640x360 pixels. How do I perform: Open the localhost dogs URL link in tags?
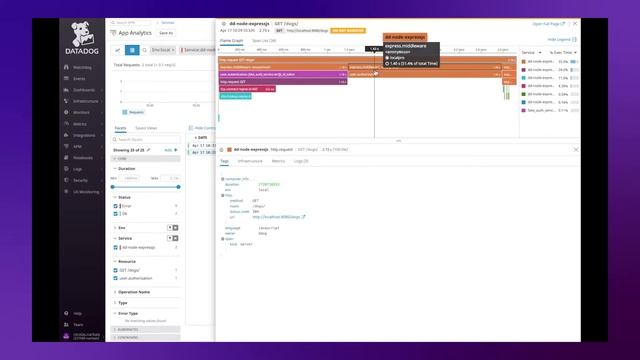[x=276, y=217]
